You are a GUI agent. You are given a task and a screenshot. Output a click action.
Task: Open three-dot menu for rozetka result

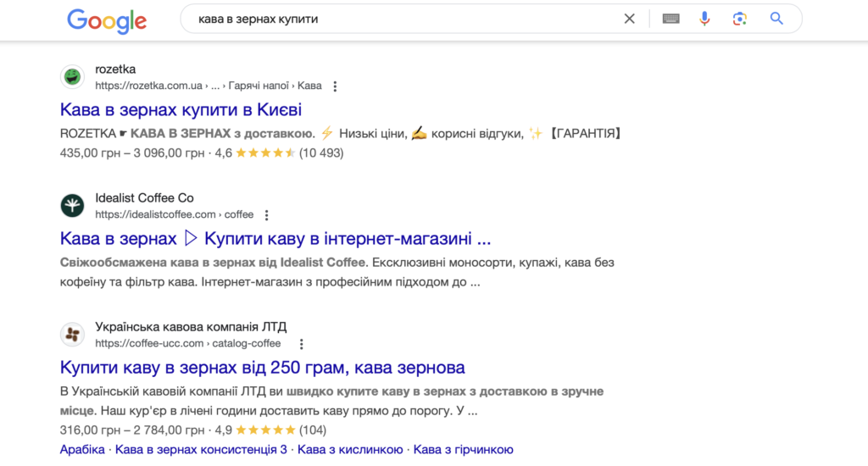click(x=335, y=86)
